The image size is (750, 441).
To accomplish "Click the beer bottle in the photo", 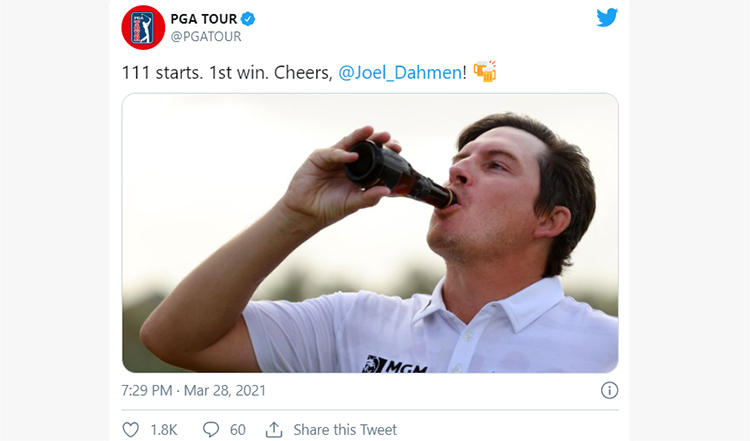I will (399, 174).
